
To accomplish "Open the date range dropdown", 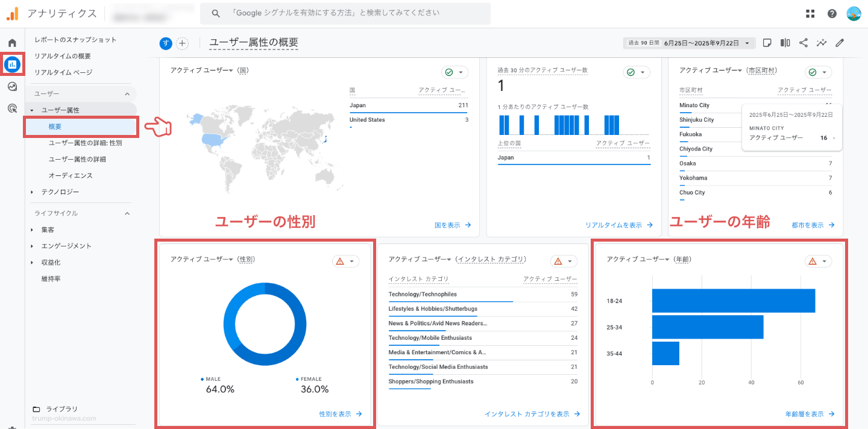I will coord(689,43).
